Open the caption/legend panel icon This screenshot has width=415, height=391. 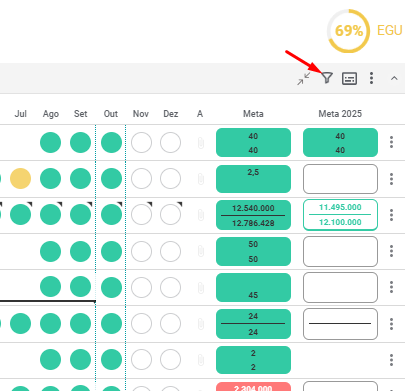click(x=349, y=78)
